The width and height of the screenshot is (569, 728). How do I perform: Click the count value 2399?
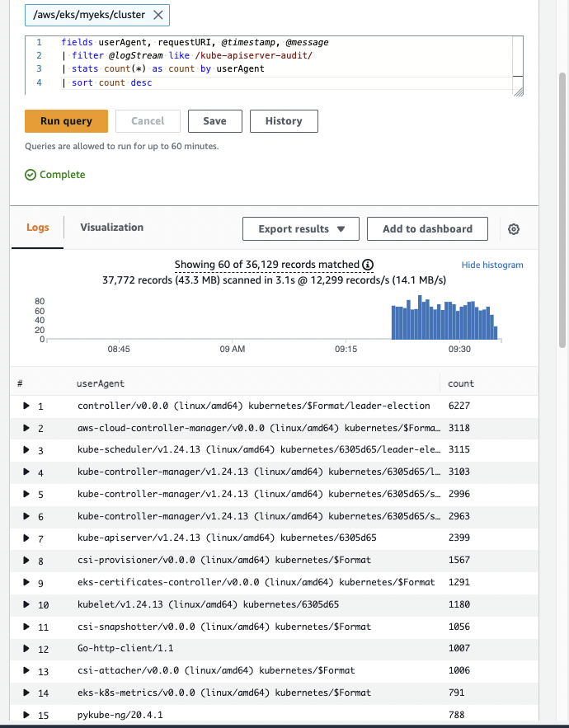point(459,538)
